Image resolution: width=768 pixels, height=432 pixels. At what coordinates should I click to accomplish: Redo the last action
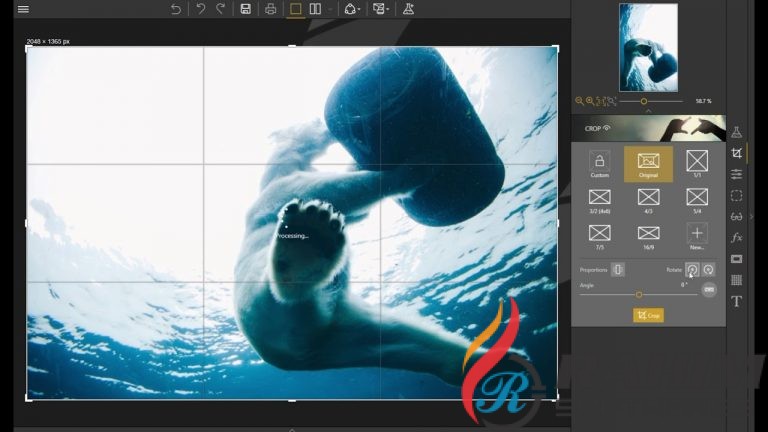(x=220, y=9)
